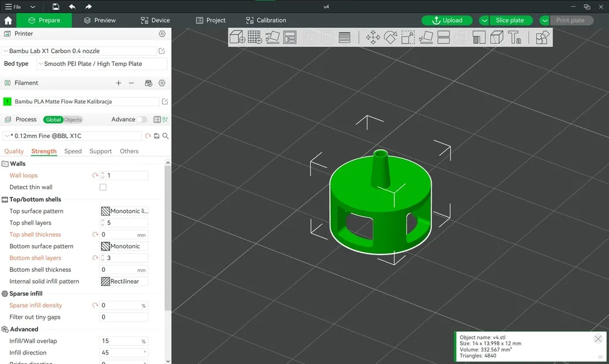This screenshot has height=364, width=609.
Task: Click the home icon
Action: pos(8,20)
